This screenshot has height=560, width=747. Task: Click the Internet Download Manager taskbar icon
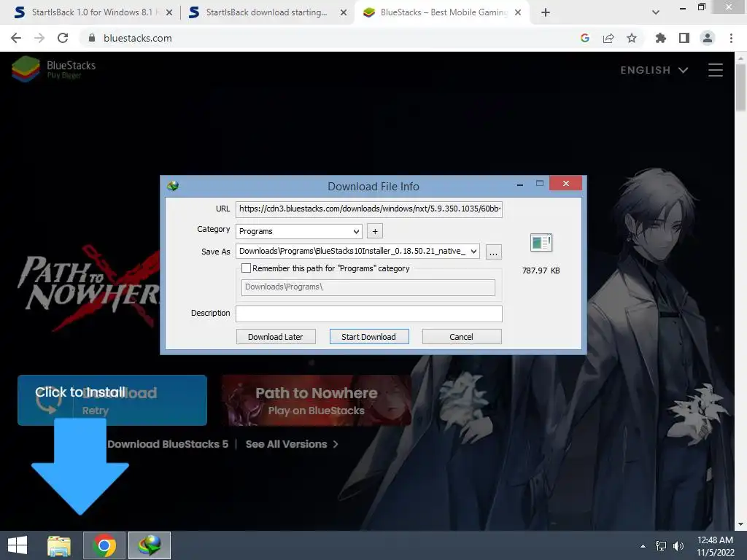(x=150, y=545)
